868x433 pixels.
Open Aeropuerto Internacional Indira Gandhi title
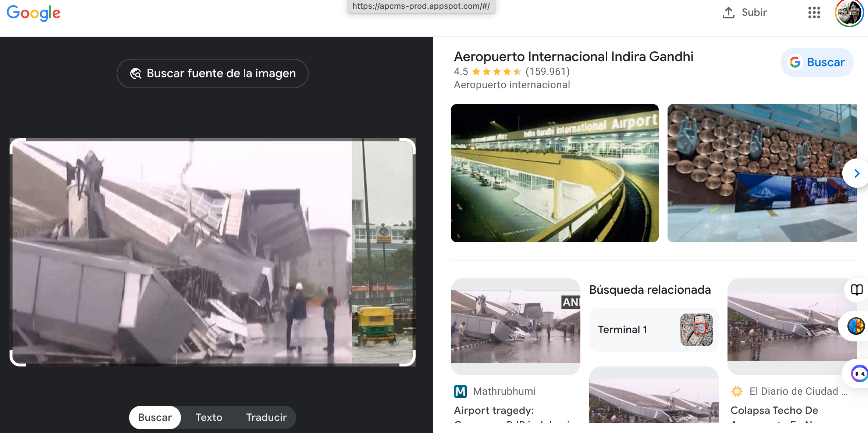tap(573, 57)
